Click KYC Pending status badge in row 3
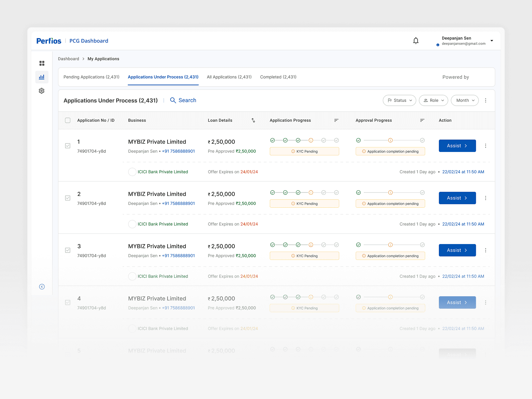The image size is (532, 399). click(305, 256)
